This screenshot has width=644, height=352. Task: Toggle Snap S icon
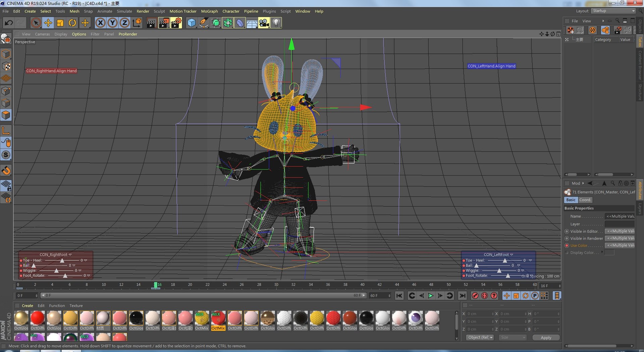coord(6,155)
